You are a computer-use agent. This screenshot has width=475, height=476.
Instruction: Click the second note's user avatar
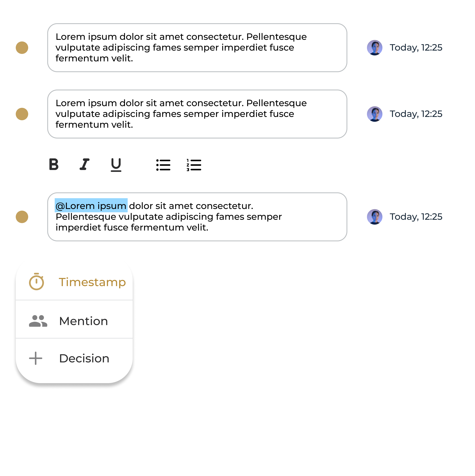374,114
